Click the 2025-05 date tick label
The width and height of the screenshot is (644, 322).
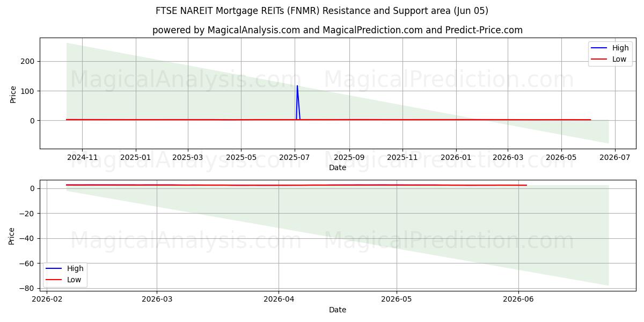coord(241,158)
